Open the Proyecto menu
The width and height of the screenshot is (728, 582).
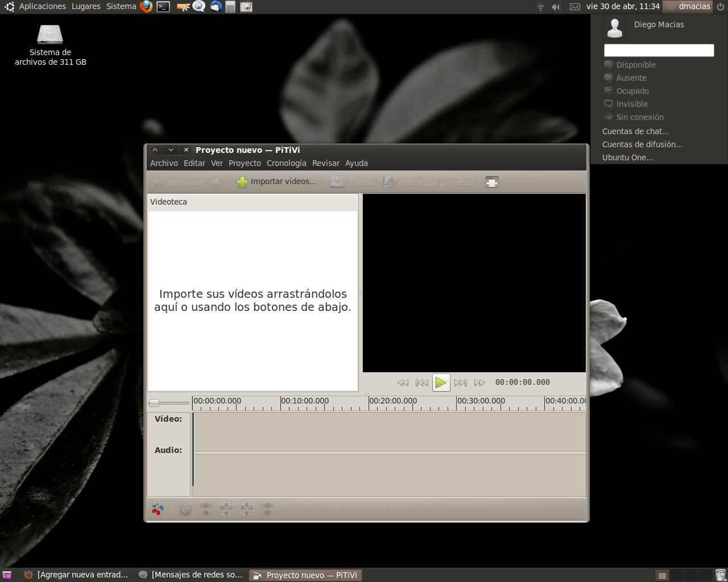[x=245, y=163]
